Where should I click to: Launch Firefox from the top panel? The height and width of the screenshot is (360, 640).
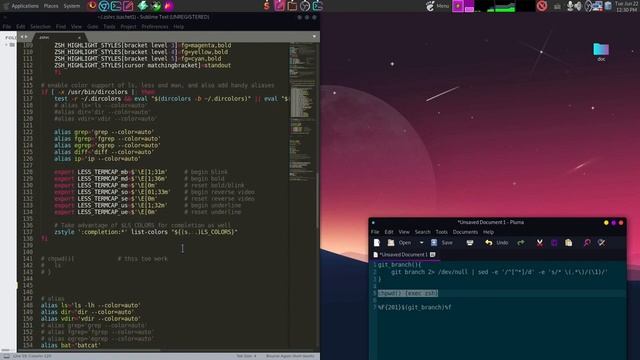[x=92, y=6]
